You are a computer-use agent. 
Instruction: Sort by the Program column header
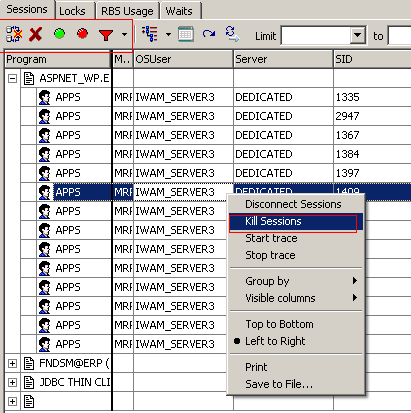[58, 59]
